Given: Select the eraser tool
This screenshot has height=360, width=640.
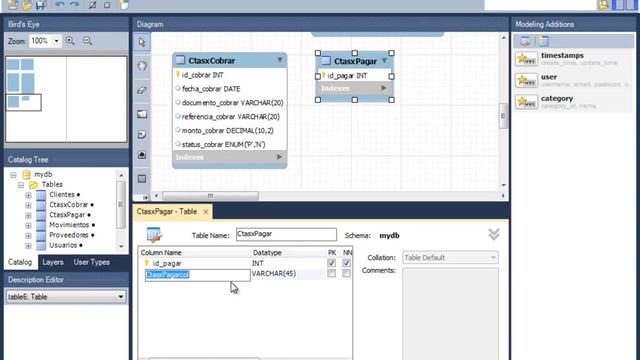Looking at the screenshot, I should click(142, 90).
